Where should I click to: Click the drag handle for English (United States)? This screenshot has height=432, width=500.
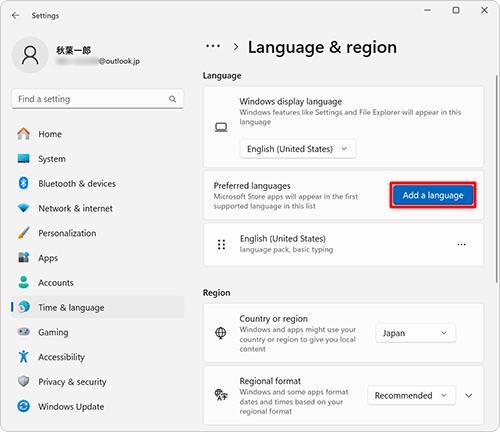(x=221, y=244)
